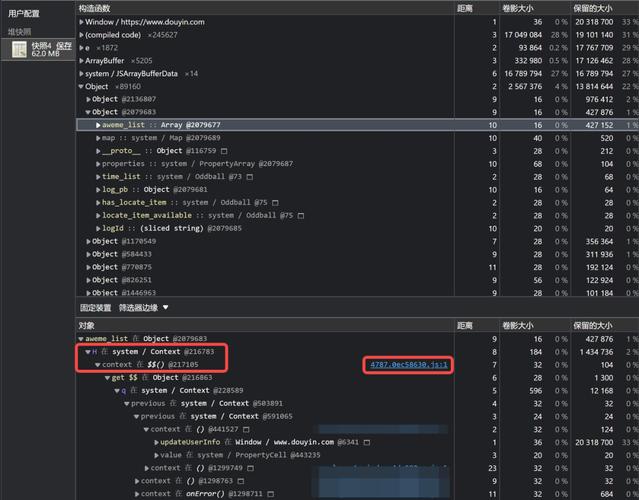Collapse the Object ×89160 group

pos(81,87)
